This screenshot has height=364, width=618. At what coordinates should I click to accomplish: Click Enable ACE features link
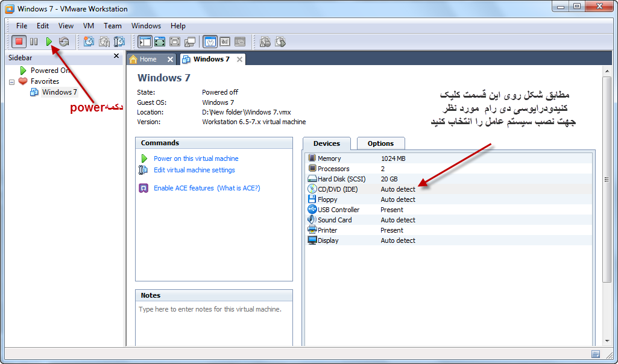[x=184, y=188]
